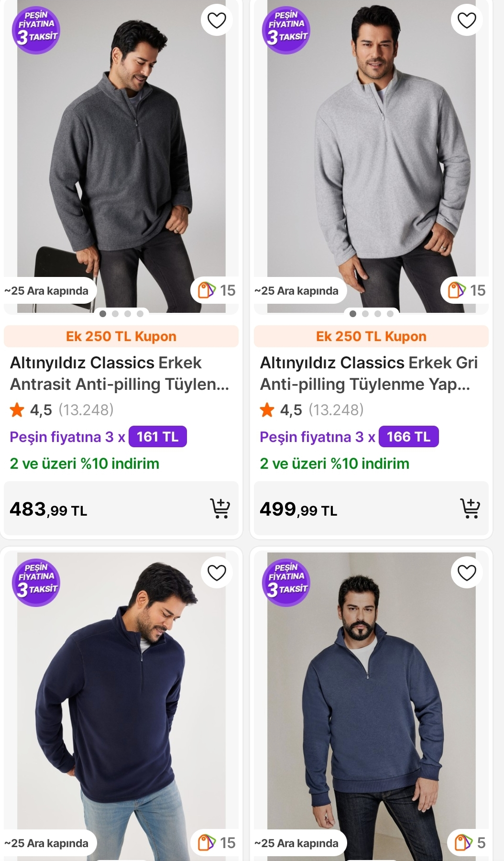This screenshot has height=861, width=504.
Task: Click the 3 Taksit badge on the antrasit product
Action: pyautogui.click(x=36, y=30)
